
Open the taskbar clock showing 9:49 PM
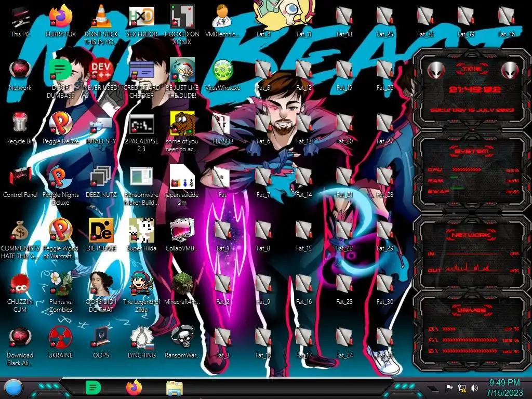point(504,388)
